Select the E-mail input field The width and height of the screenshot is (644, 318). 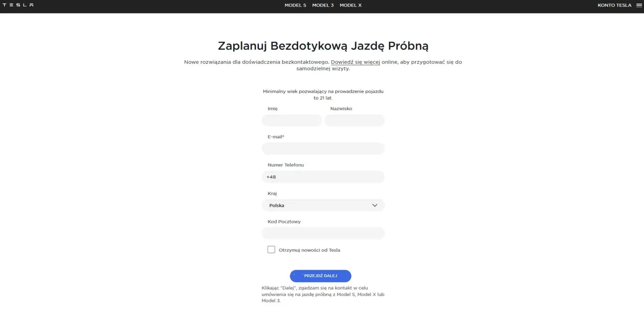click(x=323, y=148)
